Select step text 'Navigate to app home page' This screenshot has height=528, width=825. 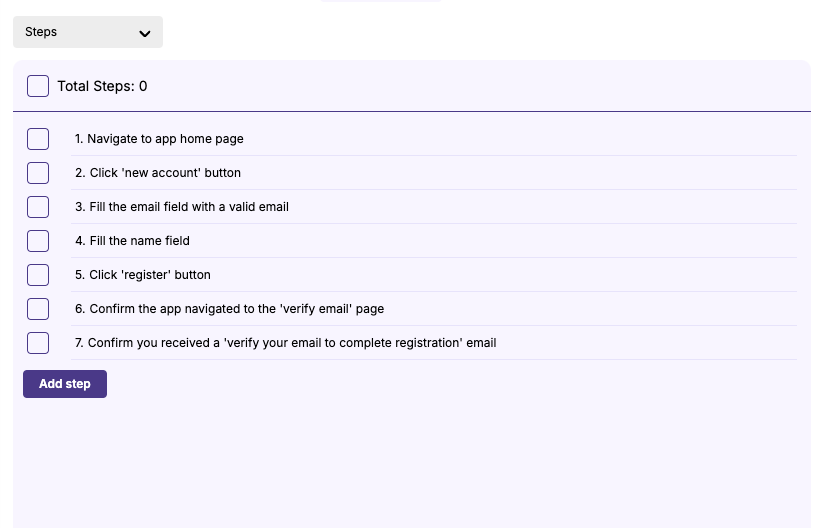[165, 139]
